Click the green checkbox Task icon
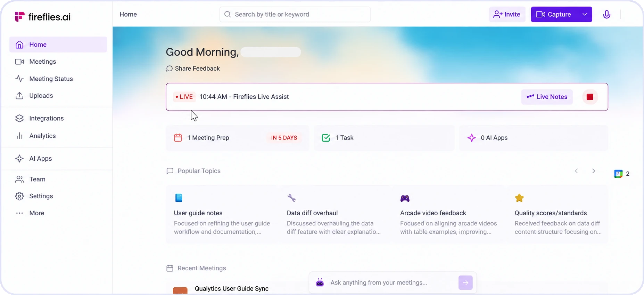This screenshot has height=295, width=644. pyautogui.click(x=326, y=138)
